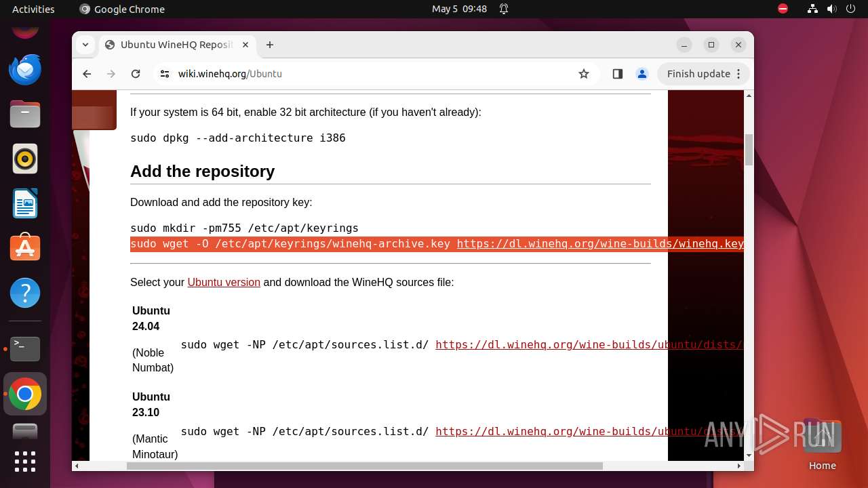Expand the tab search dropdown
The image size is (868, 488).
(85, 45)
